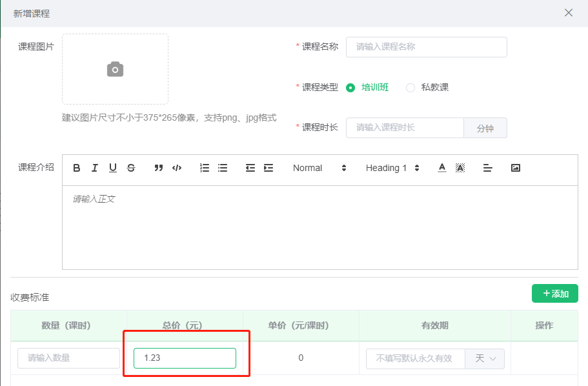Close the 新增课程 dialog
Image resolution: width=588 pixels, height=386 pixels.
(569, 13)
